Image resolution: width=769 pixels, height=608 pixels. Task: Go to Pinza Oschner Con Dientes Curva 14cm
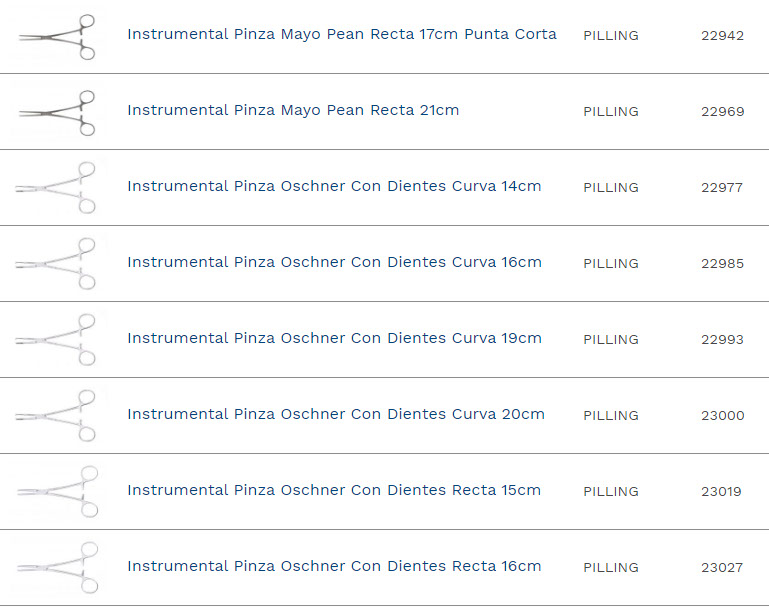click(x=334, y=186)
